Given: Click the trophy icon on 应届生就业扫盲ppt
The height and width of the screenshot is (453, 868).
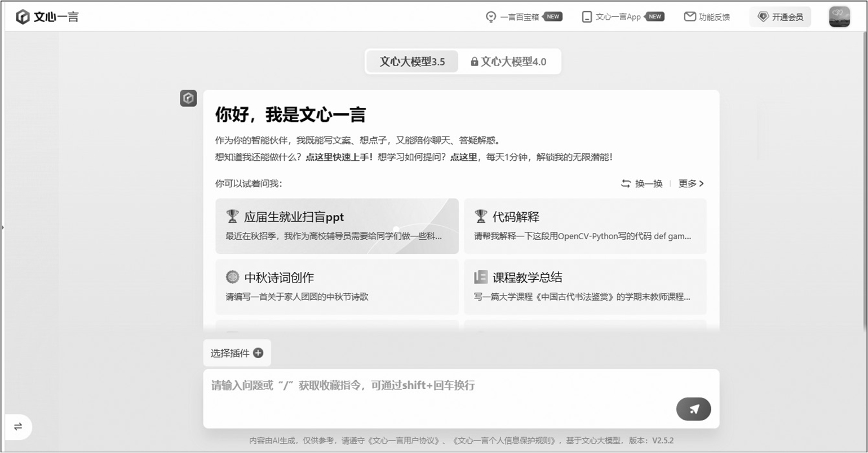Looking at the screenshot, I should tap(232, 216).
